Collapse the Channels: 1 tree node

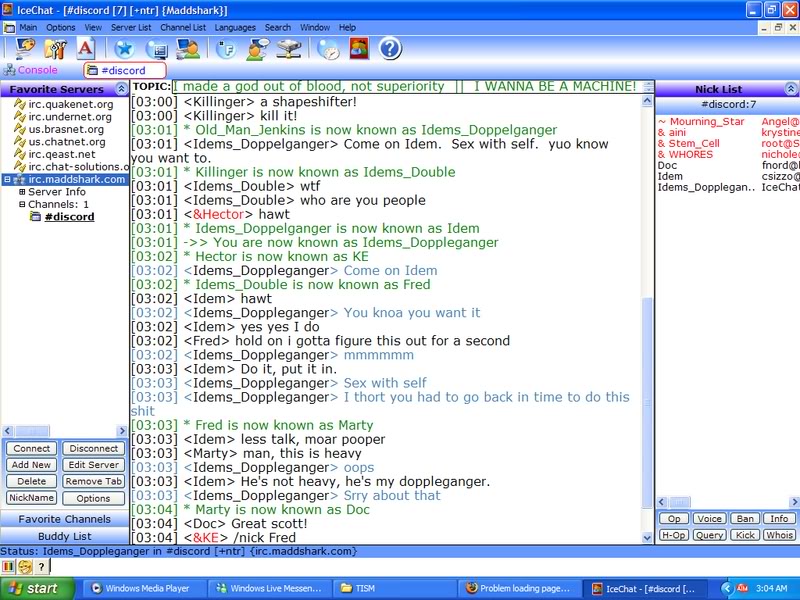click(x=22, y=205)
